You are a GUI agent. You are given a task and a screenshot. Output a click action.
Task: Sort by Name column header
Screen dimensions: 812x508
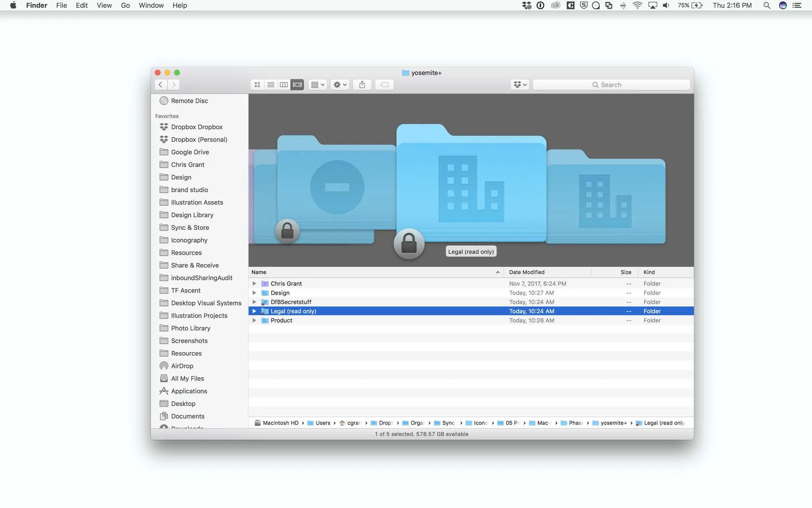click(x=376, y=272)
